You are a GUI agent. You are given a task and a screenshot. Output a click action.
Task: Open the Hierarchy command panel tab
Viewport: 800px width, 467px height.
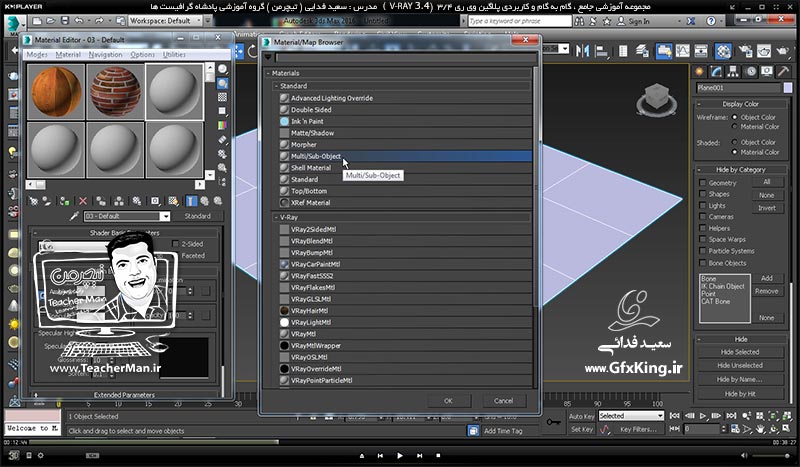click(x=733, y=71)
